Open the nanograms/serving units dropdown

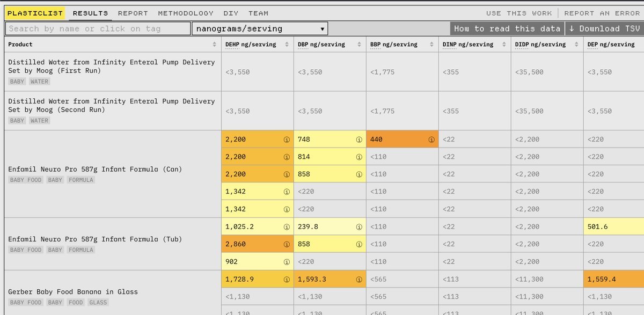260,29
